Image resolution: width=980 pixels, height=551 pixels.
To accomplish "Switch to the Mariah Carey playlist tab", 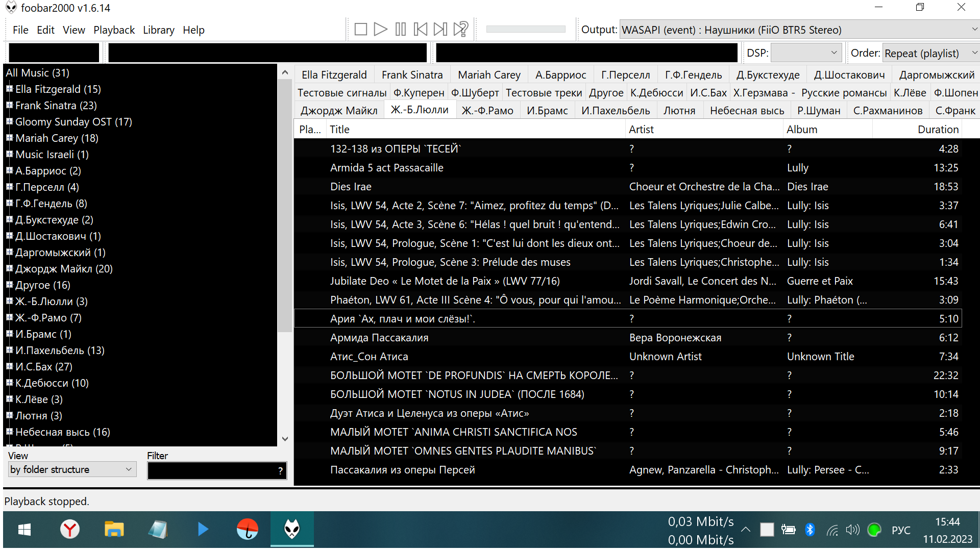I will [488, 75].
